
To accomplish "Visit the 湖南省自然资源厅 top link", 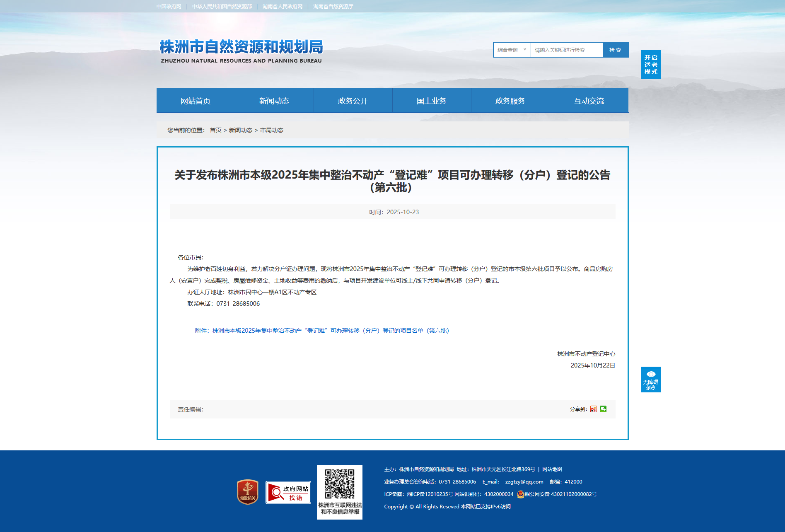I will coord(333,7).
